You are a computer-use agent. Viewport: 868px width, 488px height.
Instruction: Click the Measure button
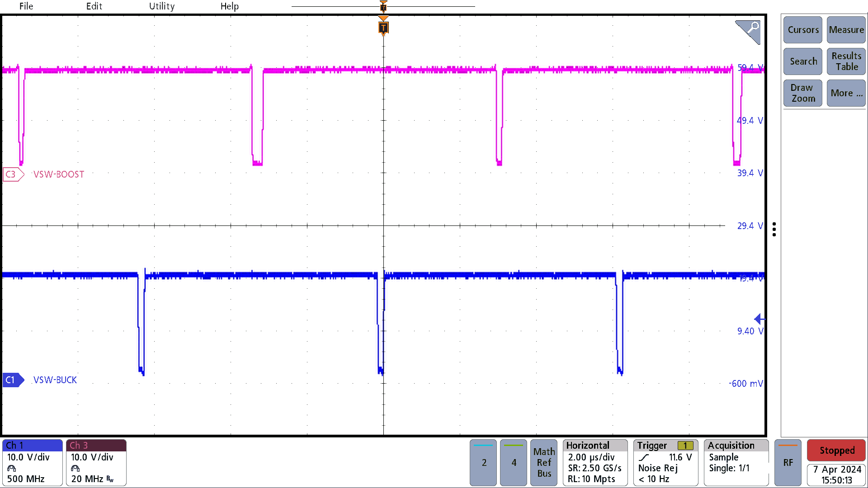coord(846,30)
